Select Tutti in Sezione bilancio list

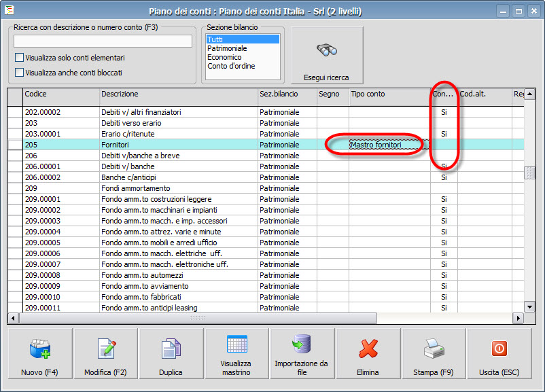tap(243, 39)
